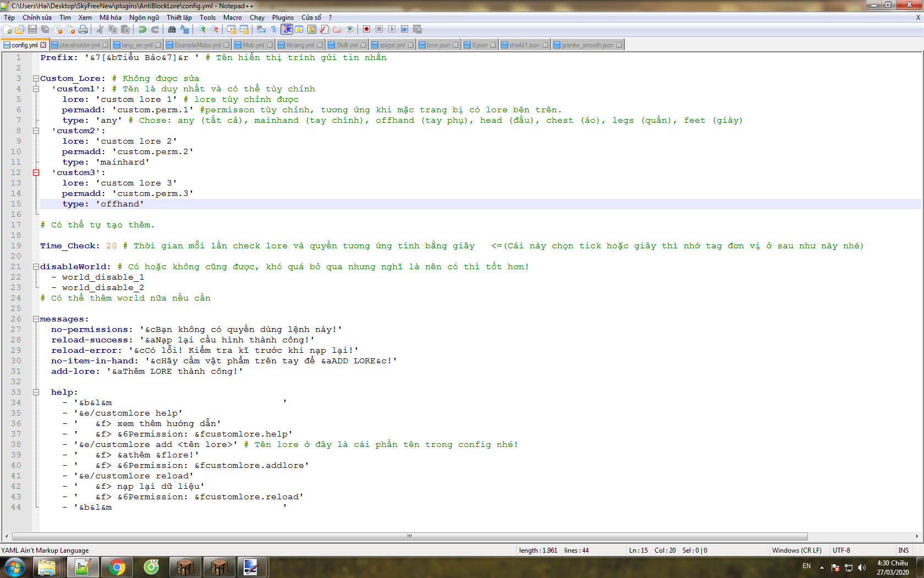The height and width of the screenshot is (578, 924).
Task: Click the Print toolbar icon
Action: click(x=83, y=29)
